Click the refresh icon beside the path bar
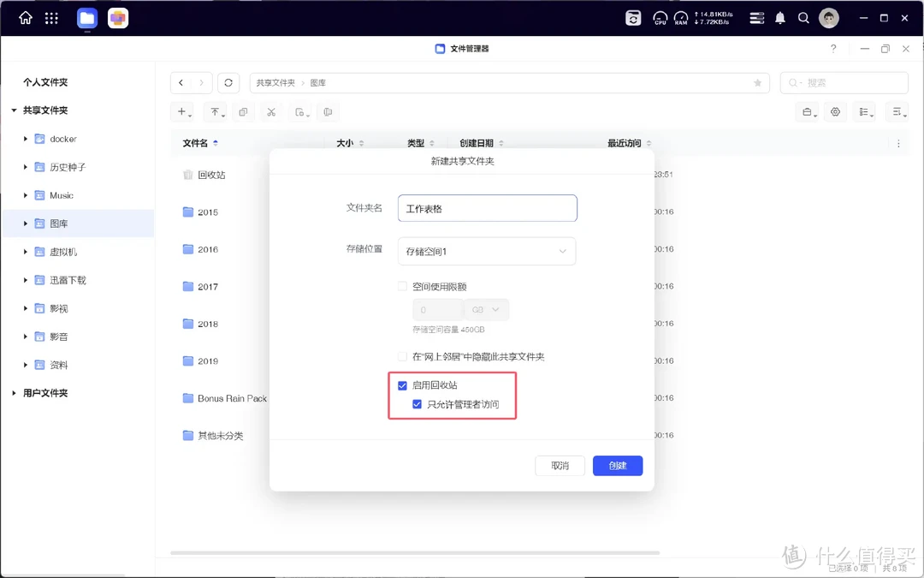924x578 pixels. tap(228, 82)
